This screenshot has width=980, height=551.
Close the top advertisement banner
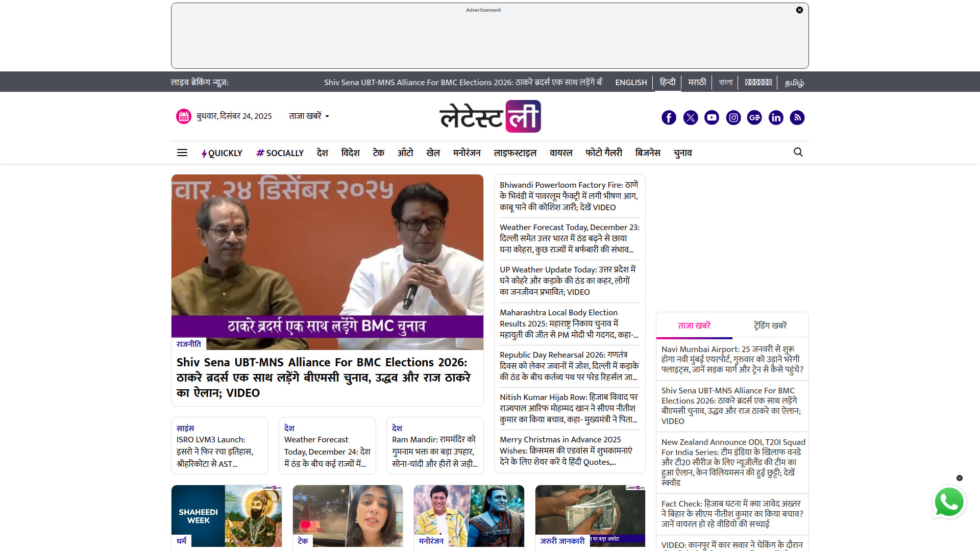tap(799, 10)
